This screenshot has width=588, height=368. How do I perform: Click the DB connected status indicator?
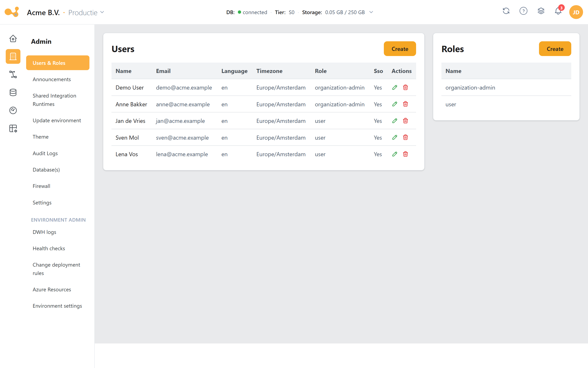247,12
